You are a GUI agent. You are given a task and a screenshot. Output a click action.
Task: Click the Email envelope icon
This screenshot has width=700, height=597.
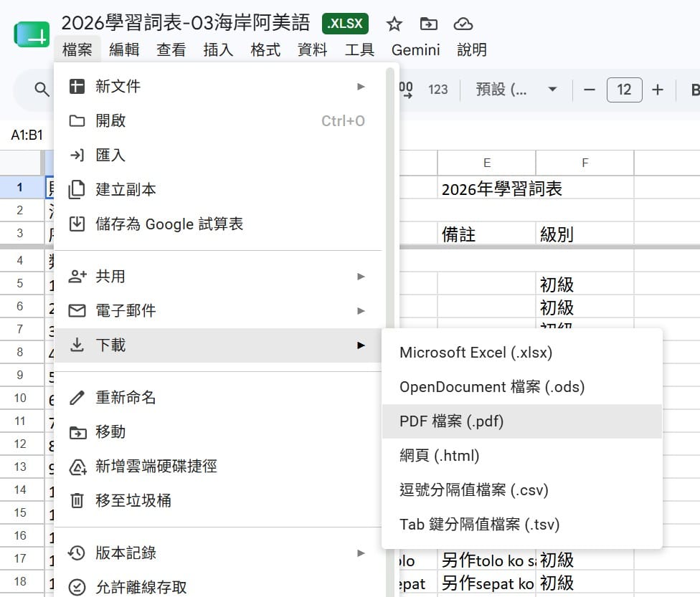tap(77, 310)
